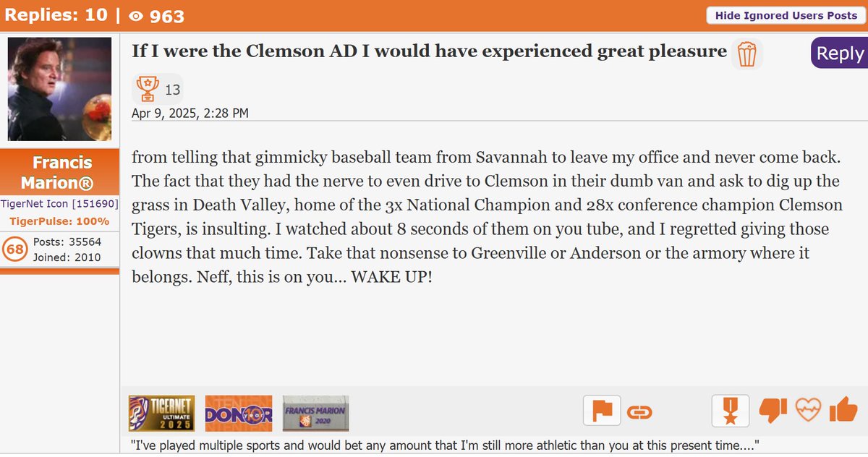Image resolution: width=868 pixels, height=457 pixels.
Task: Click the Apr 9, 2025 post timestamp
Action: [190, 113]
